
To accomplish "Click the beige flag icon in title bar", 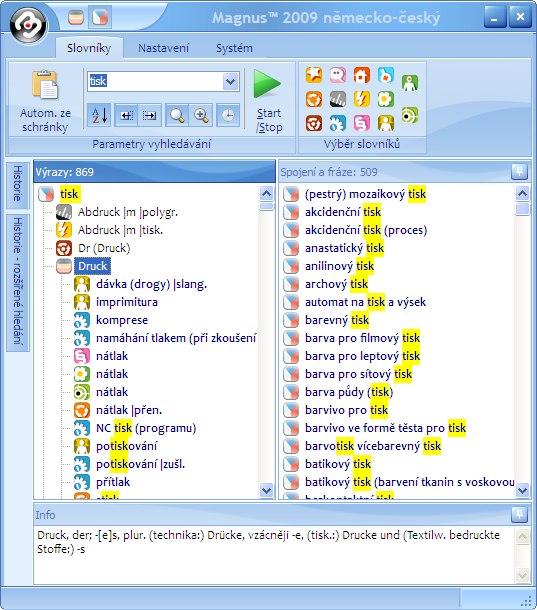I will [x=76, y=18].
